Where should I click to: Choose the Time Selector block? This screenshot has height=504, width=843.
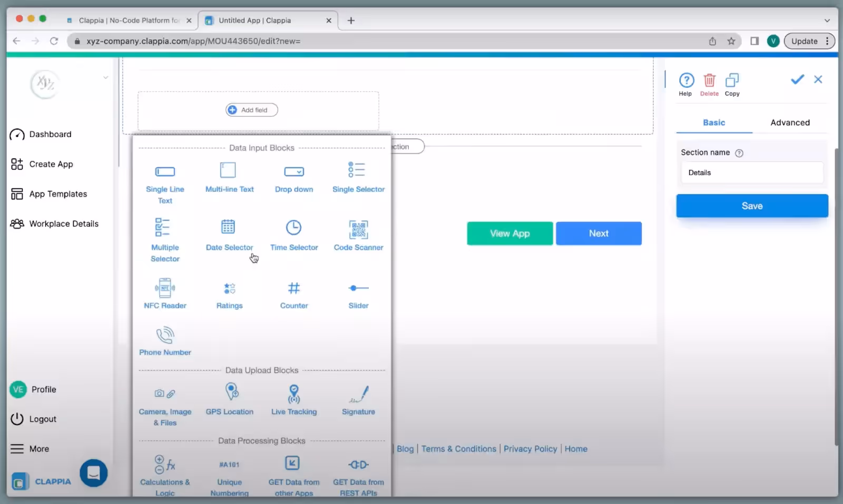(x=294, y=235)
